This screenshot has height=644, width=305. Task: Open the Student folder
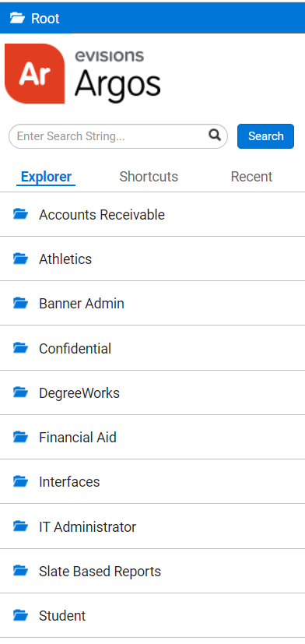point(152,615)
